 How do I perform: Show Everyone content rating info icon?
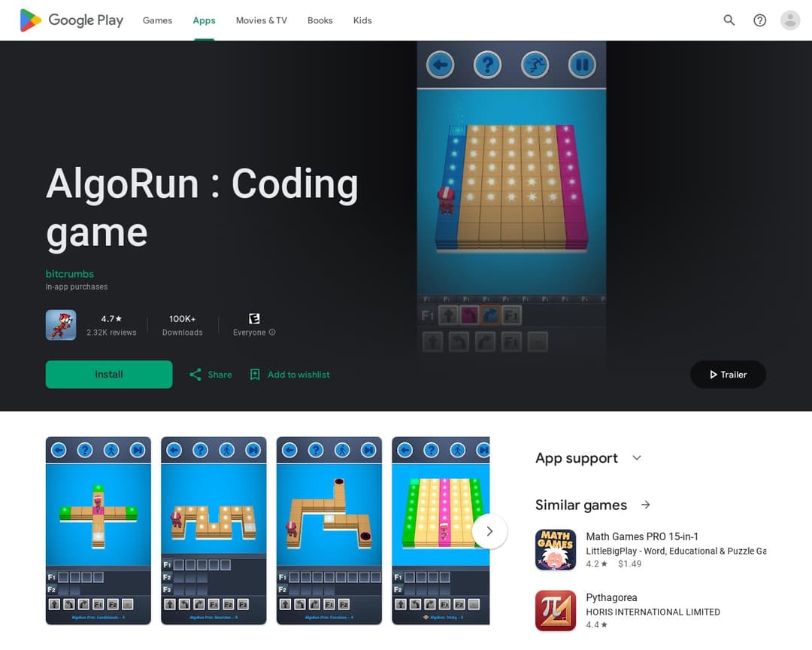coord(272,333)
